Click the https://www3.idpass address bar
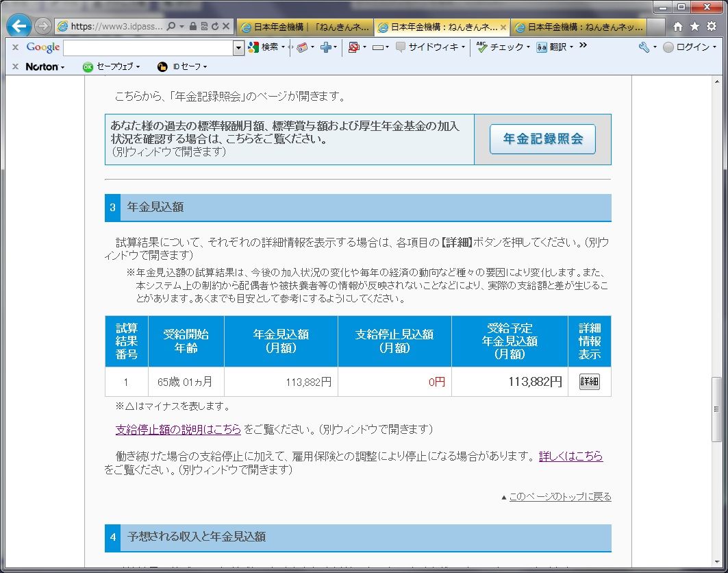 (116, 26)
